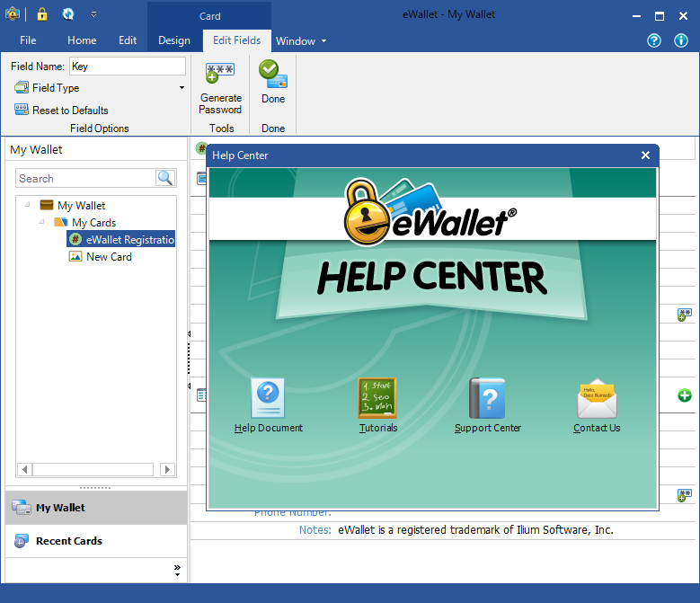
Task: Click the navigation pane options chevron
Action: [x=177, y=570]
